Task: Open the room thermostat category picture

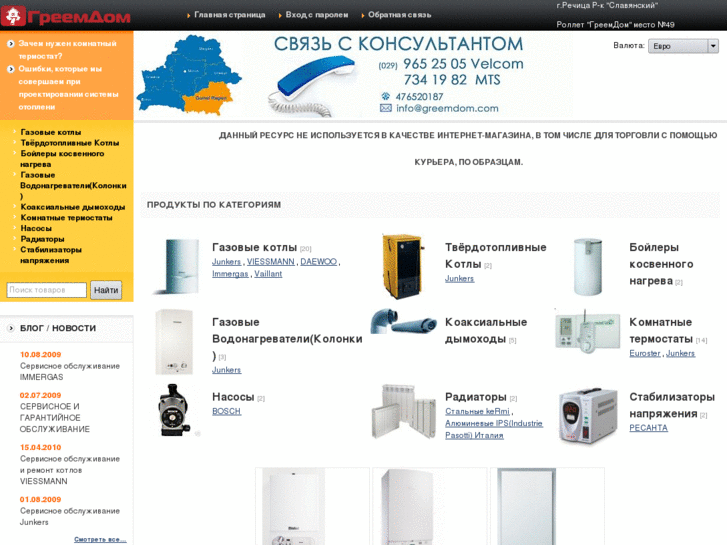Action: (x=587, y=331)
